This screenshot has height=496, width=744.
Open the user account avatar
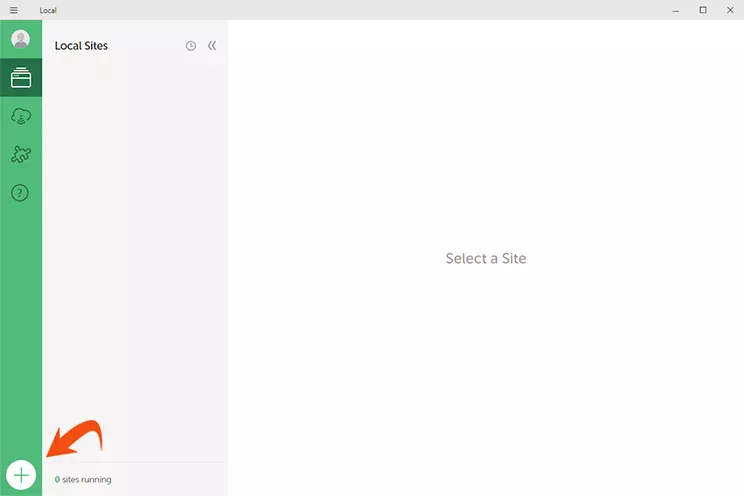[21, 40]
